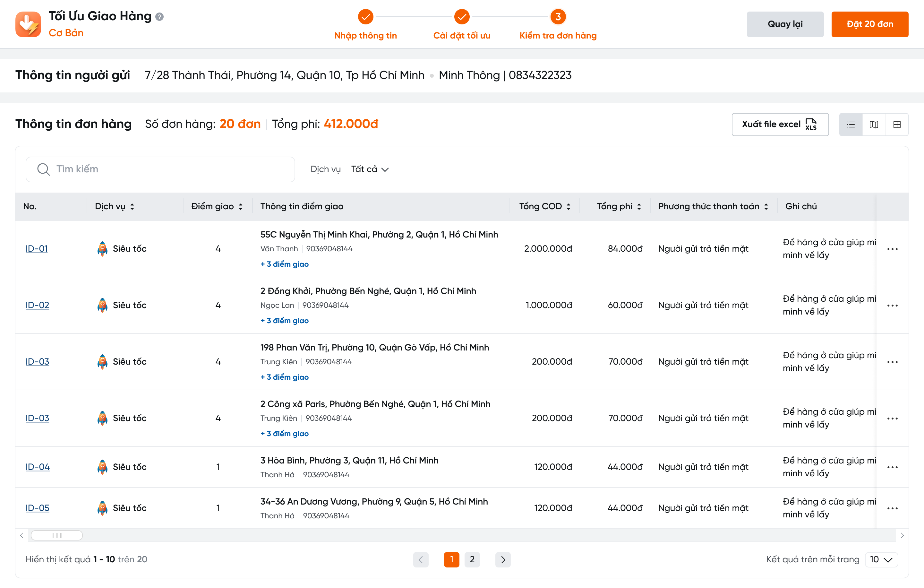Open three-dot menu for ID-01 row
The height and width of the screenshot is (588, 924).
(x=892, y=249)
